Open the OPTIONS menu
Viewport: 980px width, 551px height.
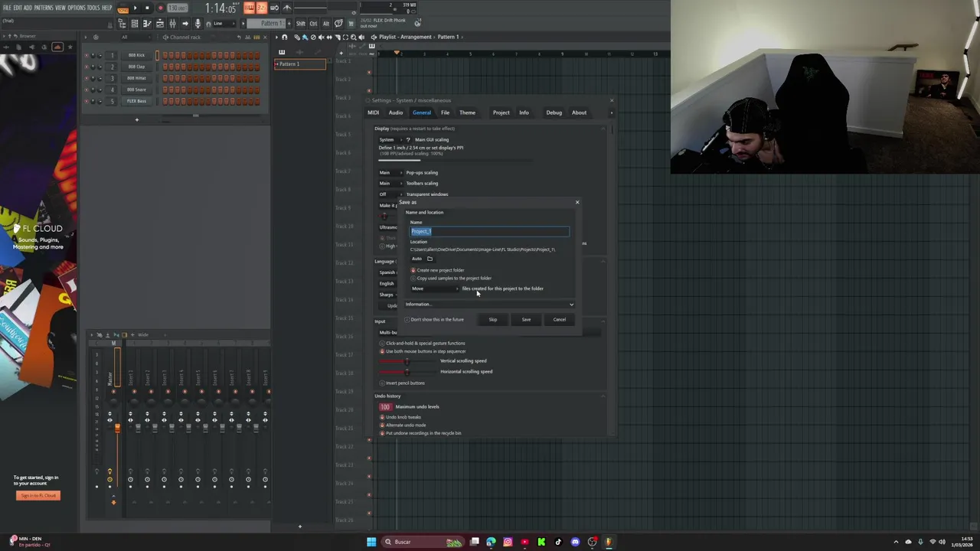click(77, 8)
